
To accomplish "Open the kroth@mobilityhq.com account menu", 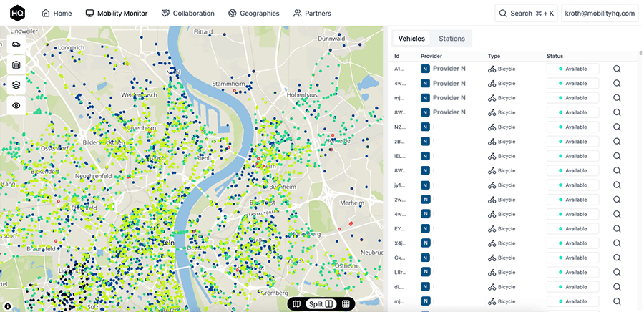I will 599,14.
